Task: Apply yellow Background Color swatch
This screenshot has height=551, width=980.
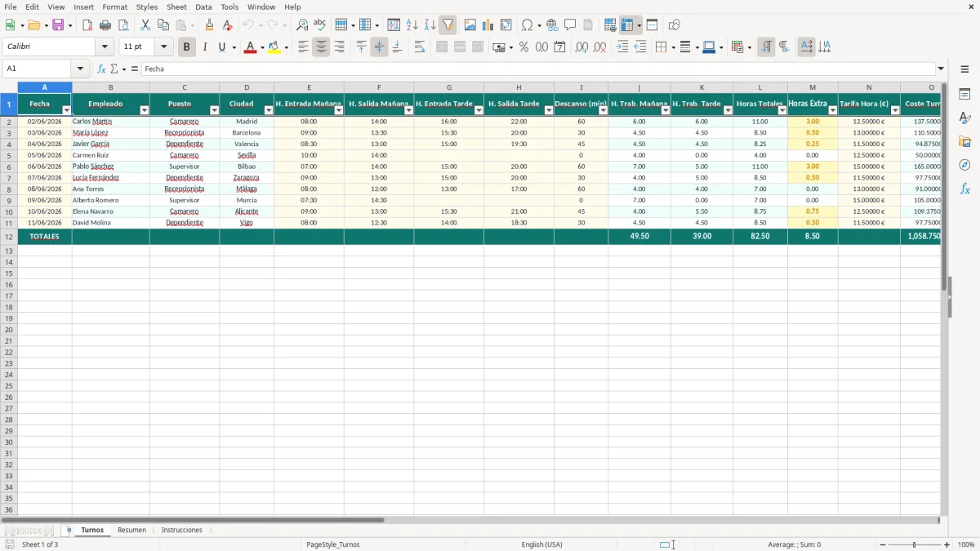Action: 274,47
